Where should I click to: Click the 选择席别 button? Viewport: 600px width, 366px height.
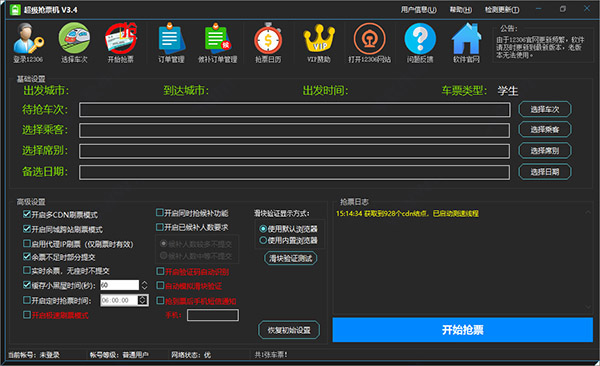[x=545, y=151]
